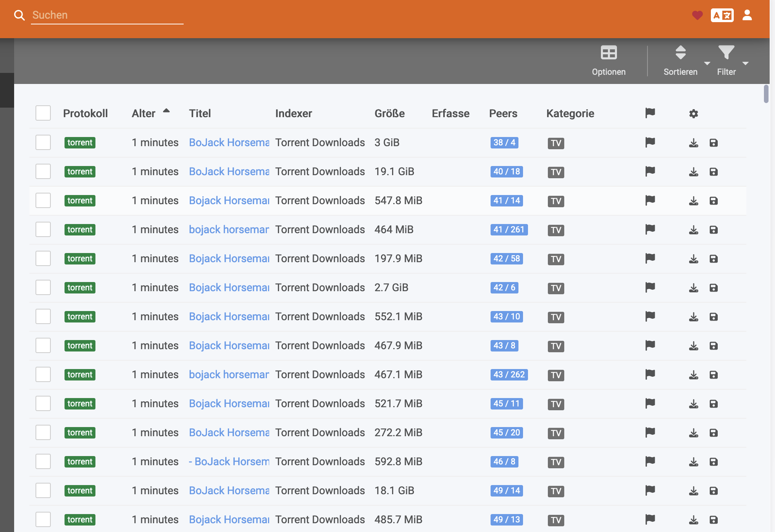
Task: Sort by Kategorie column header
Action: coord(570,113)
